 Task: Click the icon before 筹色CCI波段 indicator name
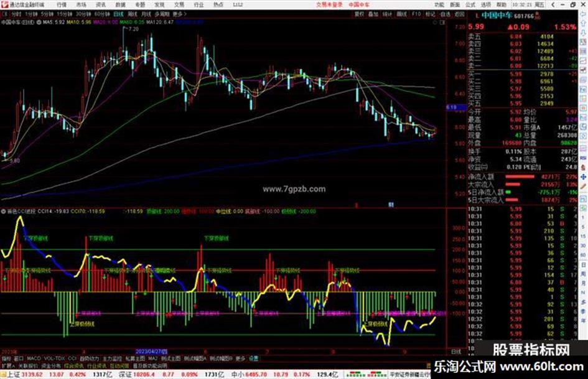tap(3, 212)
